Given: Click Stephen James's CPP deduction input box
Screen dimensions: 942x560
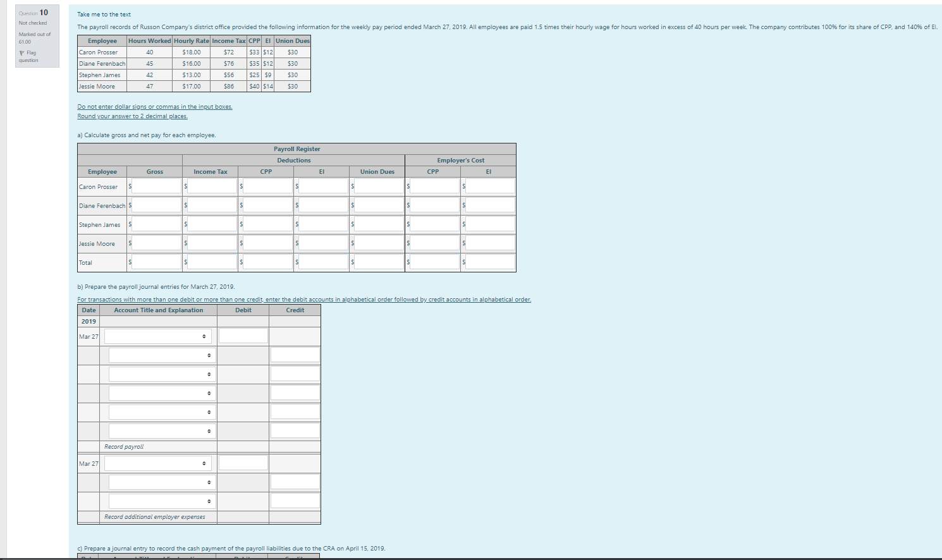Looking at the screenshot, I should pyautogui.click(x=266, y=223).
